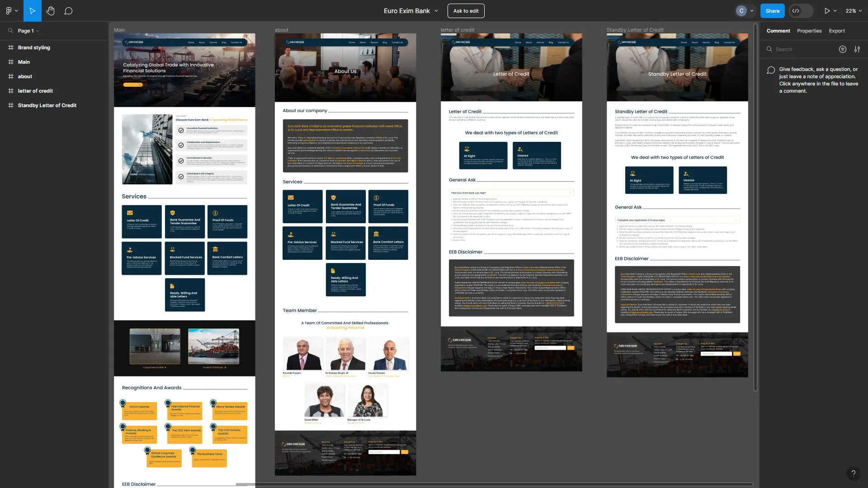Click Proof Of Funds card in Main Services

[227, 221]
